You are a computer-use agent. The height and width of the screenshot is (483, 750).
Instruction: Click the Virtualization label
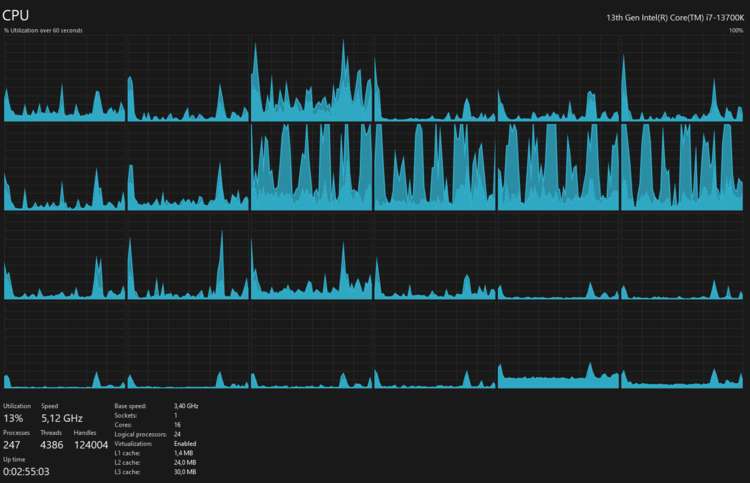[x=133, y=444]
